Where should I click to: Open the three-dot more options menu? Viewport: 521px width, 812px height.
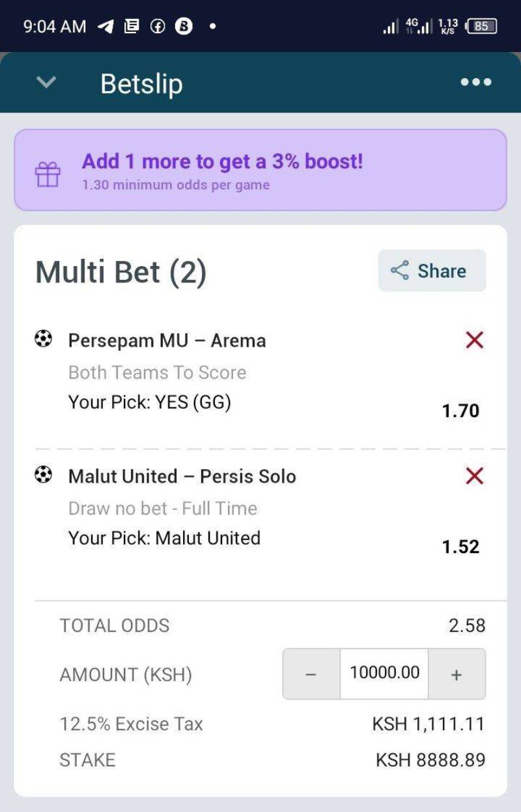[x=476, y=83]
